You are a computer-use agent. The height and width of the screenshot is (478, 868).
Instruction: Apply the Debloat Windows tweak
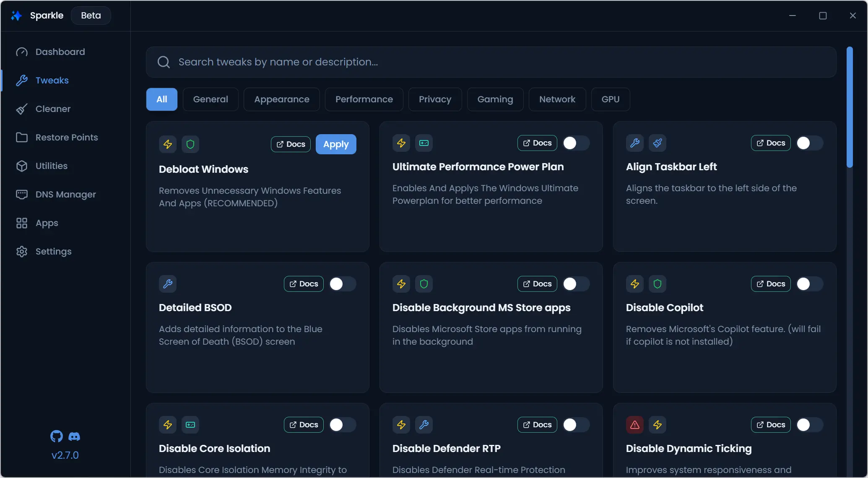pyautogui.click(x=336, y=144)
